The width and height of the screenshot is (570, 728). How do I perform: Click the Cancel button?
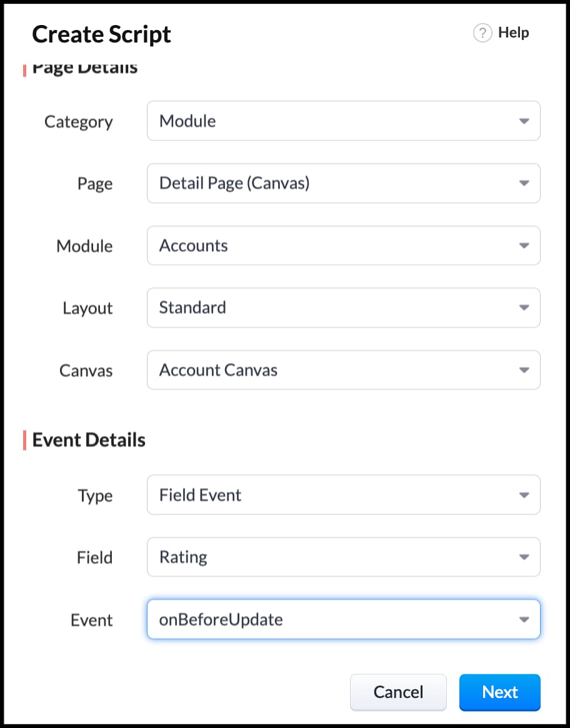pos(398,692)
